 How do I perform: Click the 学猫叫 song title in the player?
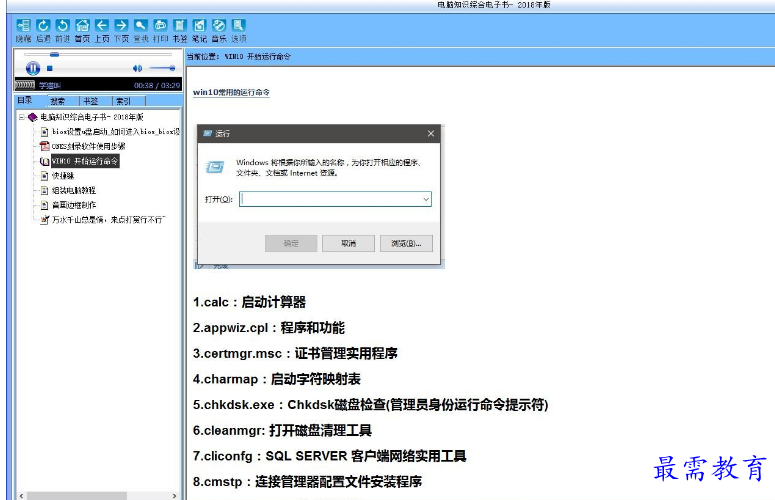click(x=50, y=85)
